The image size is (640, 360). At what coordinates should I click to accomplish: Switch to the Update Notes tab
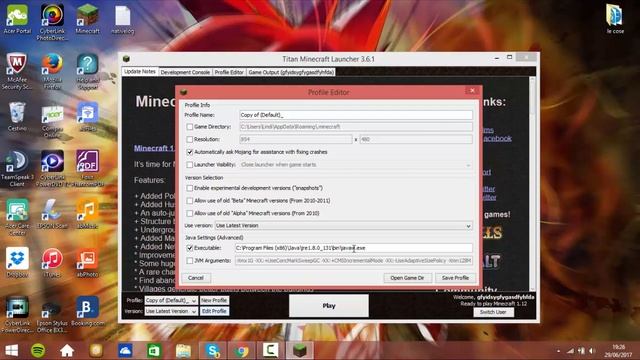click(140, 72)
